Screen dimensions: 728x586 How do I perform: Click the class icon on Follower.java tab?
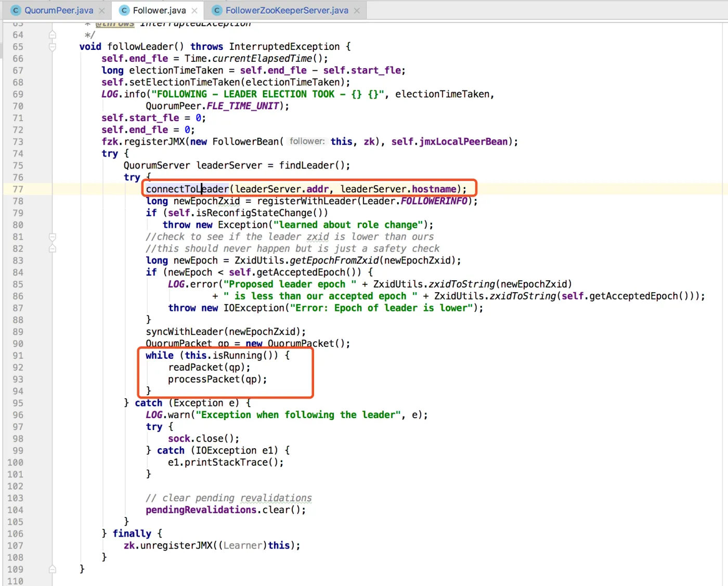[124, 10]
